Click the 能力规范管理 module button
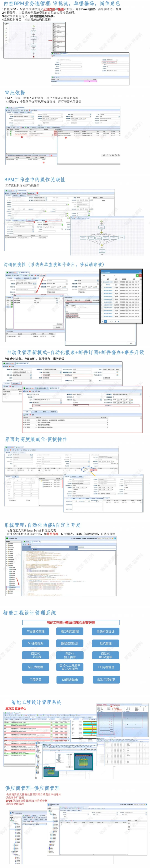Image resolution: width=153 pixels, height=868 pixels. [70, 631]
